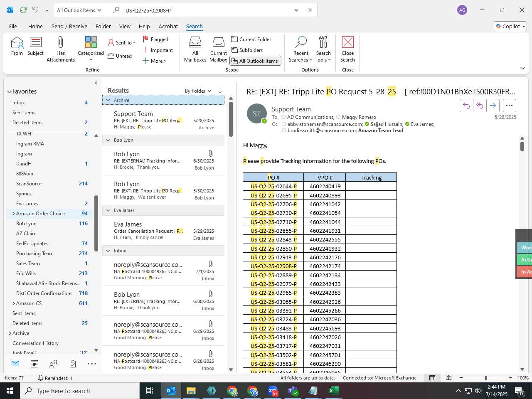Open Bob Lyon email dated 5/30/2025
The image size is (532, 399).
(x=163, y=190)
